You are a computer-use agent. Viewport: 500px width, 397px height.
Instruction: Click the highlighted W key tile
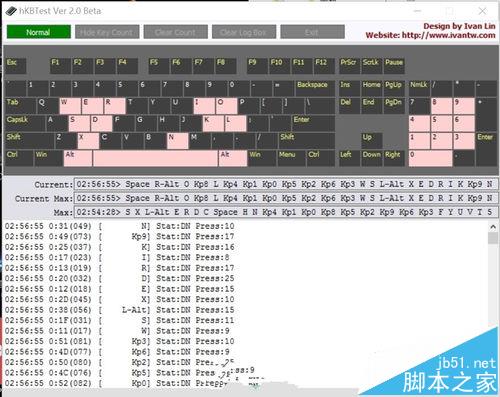click(x=70, y=106)
